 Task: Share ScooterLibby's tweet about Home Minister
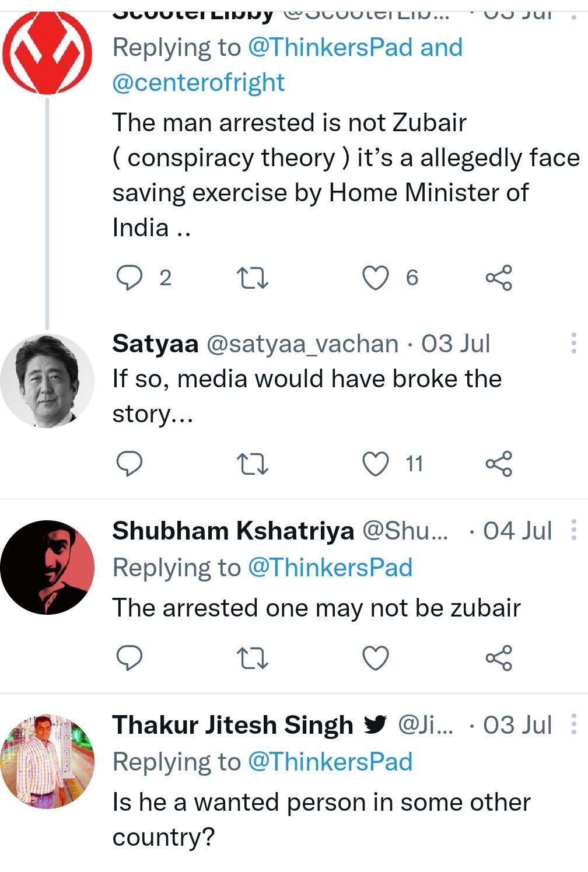click(499, 278)
